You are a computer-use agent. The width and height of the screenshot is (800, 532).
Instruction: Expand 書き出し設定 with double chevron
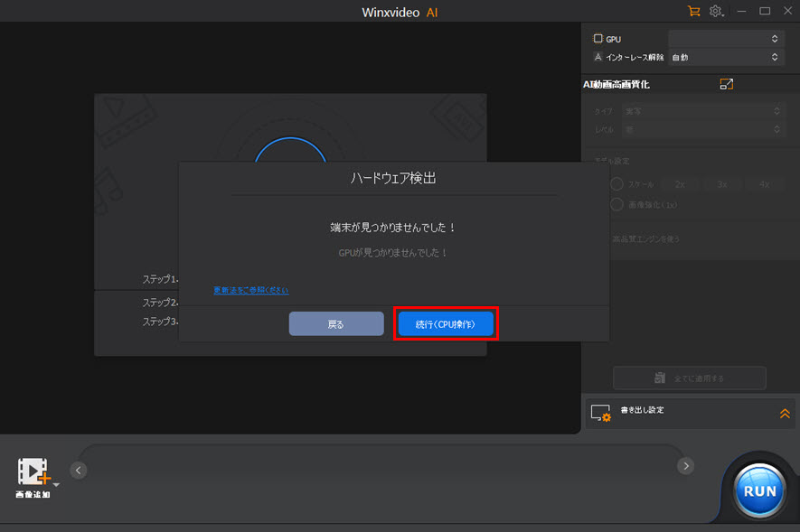pyautogui.click(x=784, y=413)
